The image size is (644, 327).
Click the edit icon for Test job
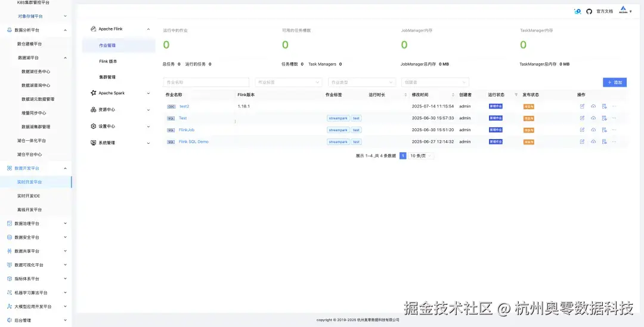pyautogui.click(x=582, y=118)
